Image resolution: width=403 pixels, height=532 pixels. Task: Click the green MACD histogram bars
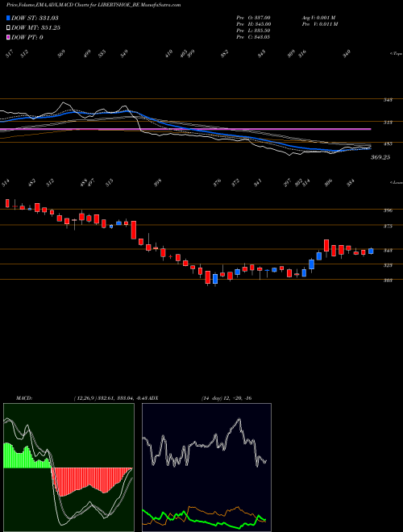[x=27, y=456]
